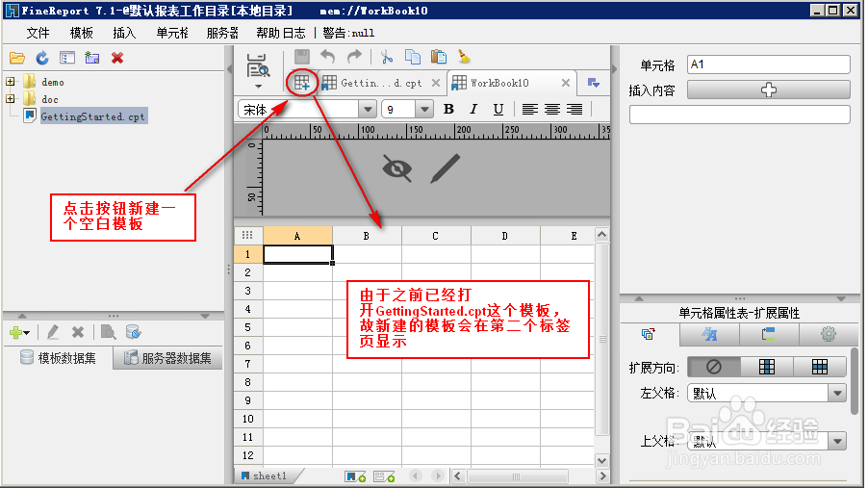The image size is (868, 488).
Task: Open the font size dropdown
Action: pos(424,109)
